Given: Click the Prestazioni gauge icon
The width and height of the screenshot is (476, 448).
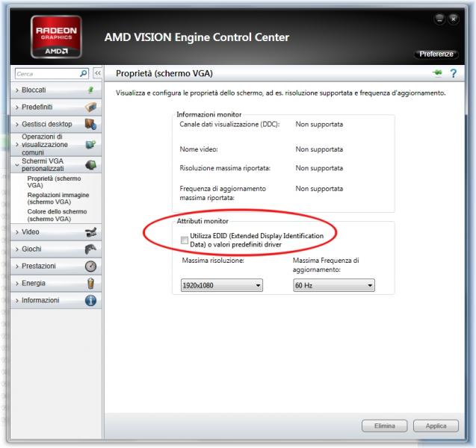Looking at the screenshot, I should click(90, 267).
